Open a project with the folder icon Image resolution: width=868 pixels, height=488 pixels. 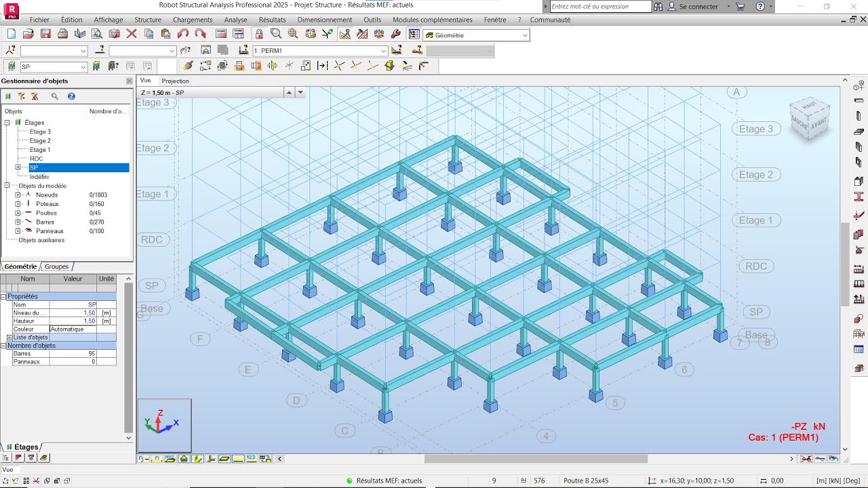pyautogui.click(x=28, y=34)
